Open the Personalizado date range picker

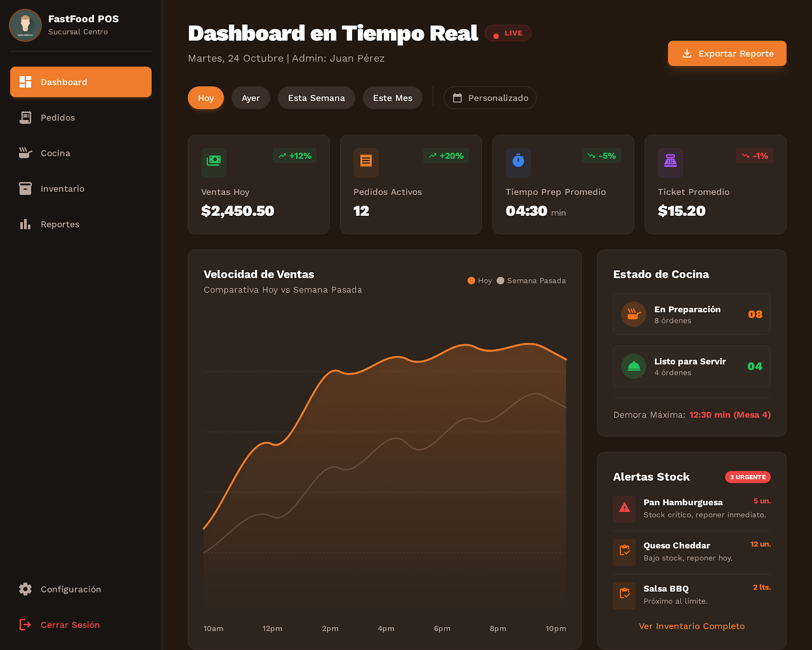point(489,97)
